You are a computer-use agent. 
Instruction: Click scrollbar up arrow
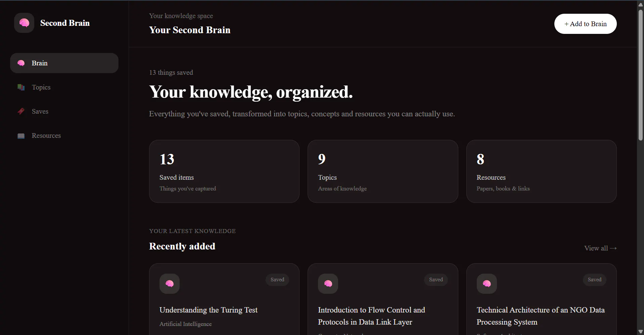point(641,4)
